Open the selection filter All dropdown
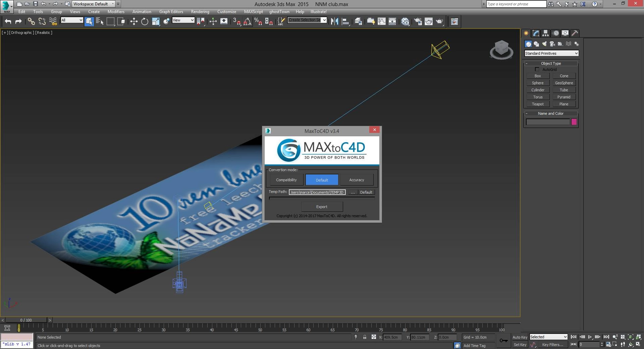The width and height of the screenshot is (644, 349). tap(72, 20)
